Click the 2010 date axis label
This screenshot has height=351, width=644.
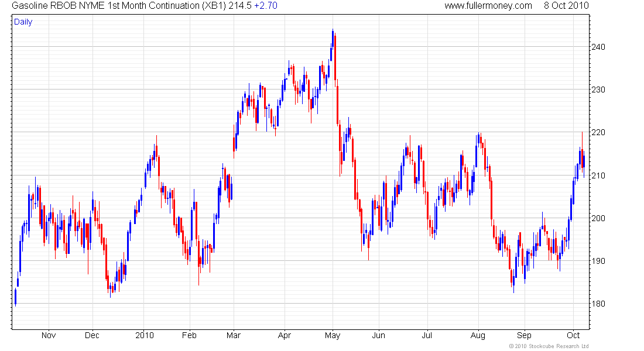[145, 335]
